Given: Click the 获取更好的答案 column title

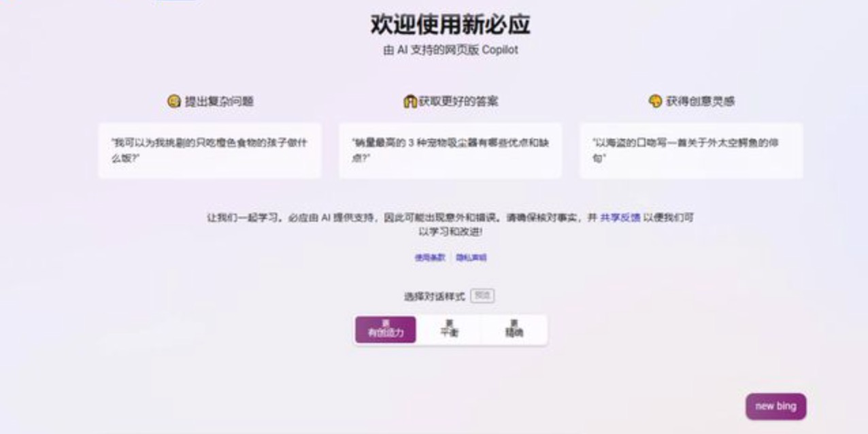Looking at the screenshot, I should coord(458,101).
